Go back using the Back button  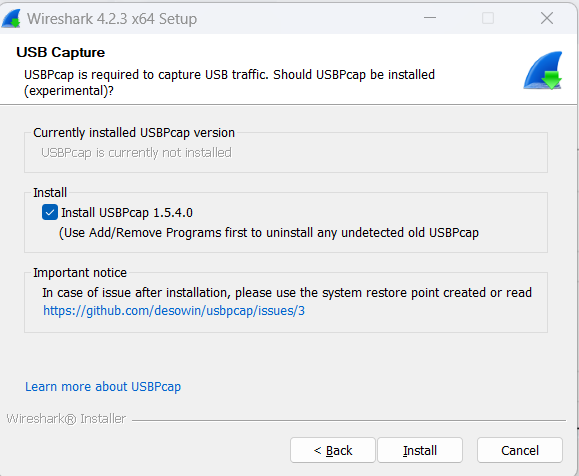coord(333,450)
